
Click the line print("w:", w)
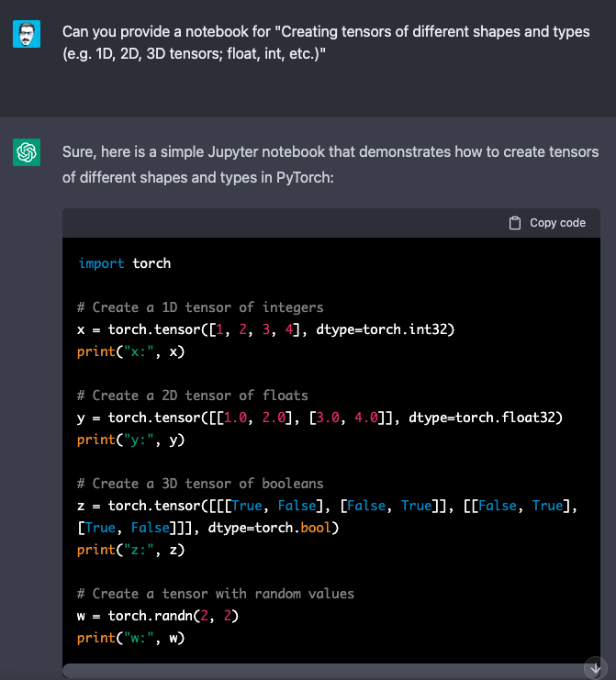(131, 638)
